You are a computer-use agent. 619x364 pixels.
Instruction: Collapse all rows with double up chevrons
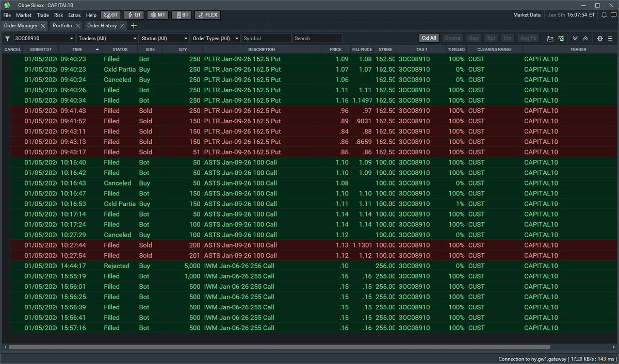(585, 38)
